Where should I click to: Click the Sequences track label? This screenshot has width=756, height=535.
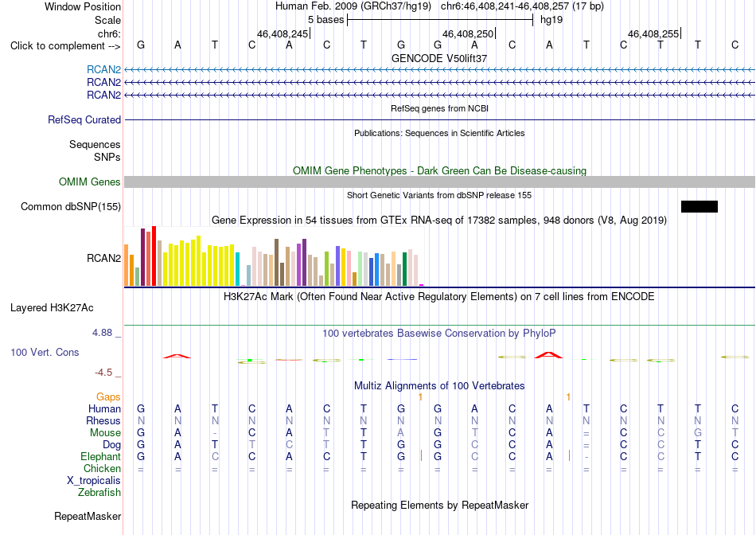[95, 144]
